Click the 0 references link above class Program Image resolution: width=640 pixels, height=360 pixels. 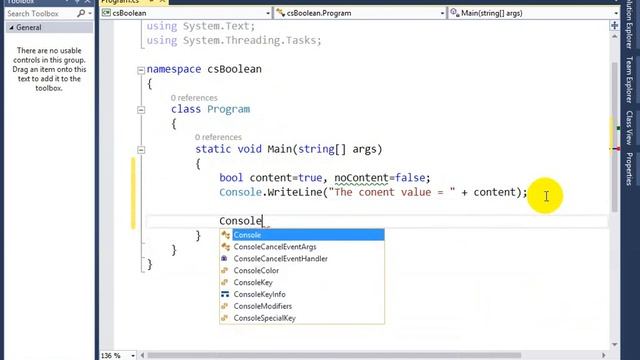point(194,98)
